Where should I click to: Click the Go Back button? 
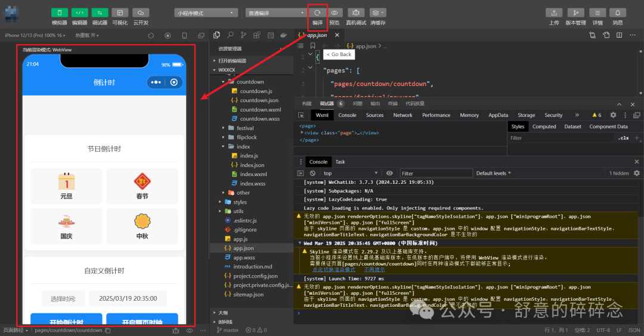click(339, 54)
